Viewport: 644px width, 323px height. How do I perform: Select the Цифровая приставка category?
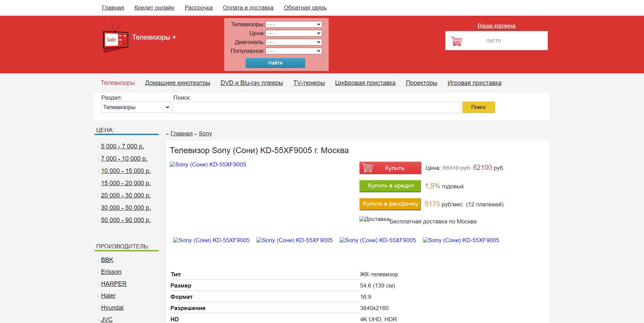point(365,83)
